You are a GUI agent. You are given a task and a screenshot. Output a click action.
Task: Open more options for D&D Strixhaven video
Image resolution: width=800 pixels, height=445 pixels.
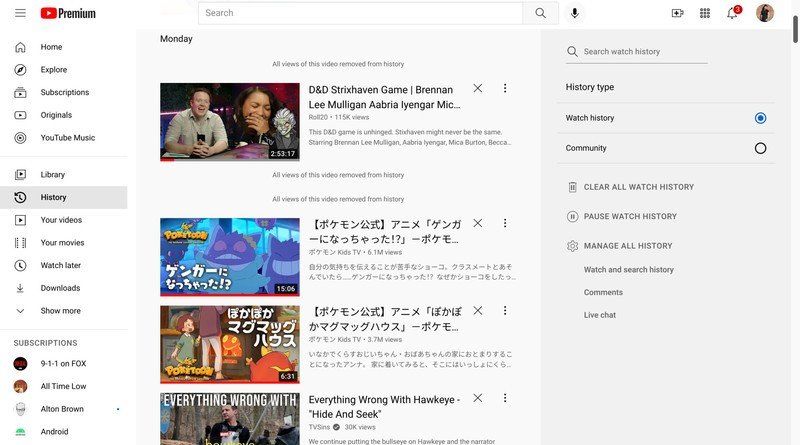[x=505, y=88]
